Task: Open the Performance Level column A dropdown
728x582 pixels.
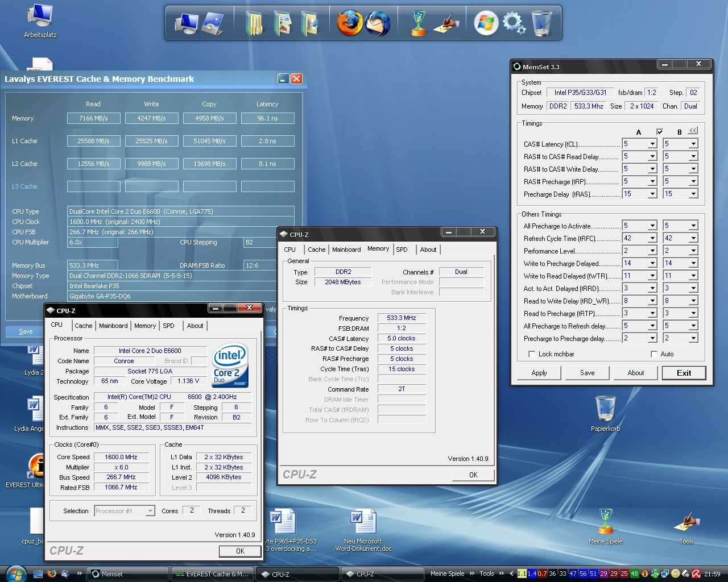Action: click(x=652, y=251)
